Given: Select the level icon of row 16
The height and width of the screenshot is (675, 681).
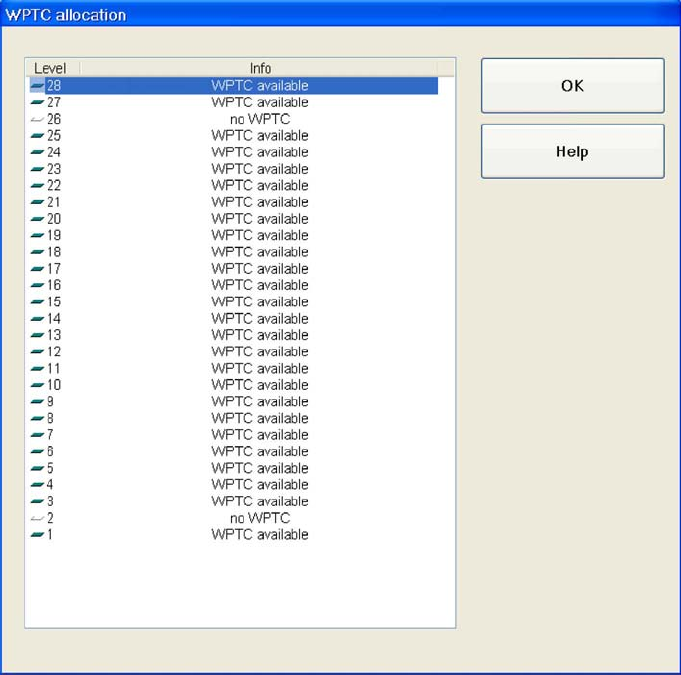Looking at the screenshot, I should pyautogui.click(x=37, y=285).
